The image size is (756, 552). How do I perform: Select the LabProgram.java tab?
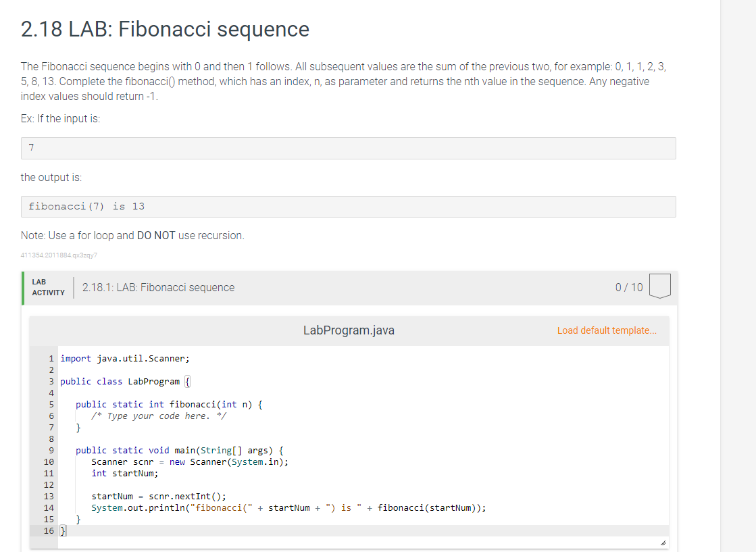(349, 330)
